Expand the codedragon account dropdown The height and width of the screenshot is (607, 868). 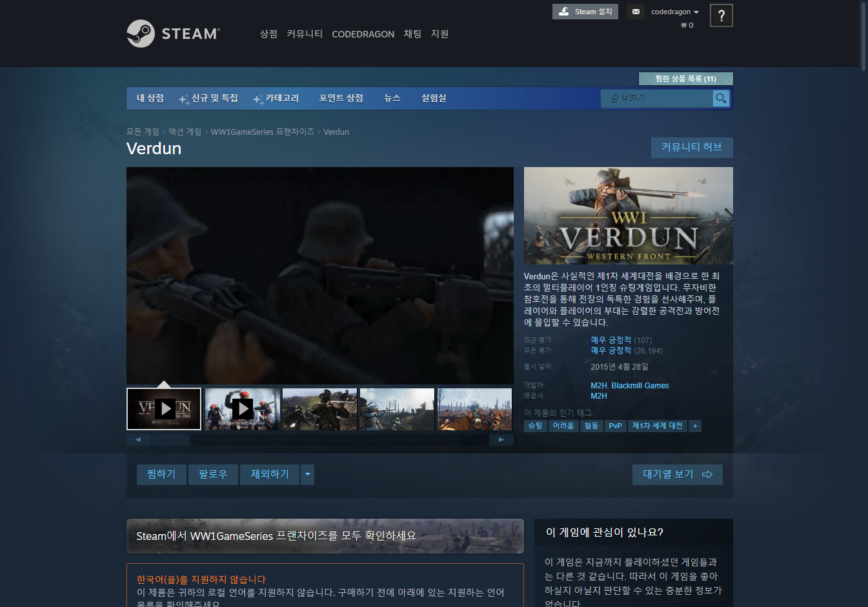674,12
